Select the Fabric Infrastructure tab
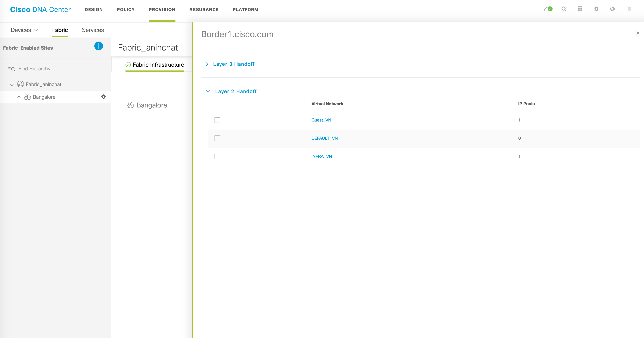The height and width of the screenshot is (338, 644). pos(158,65)
